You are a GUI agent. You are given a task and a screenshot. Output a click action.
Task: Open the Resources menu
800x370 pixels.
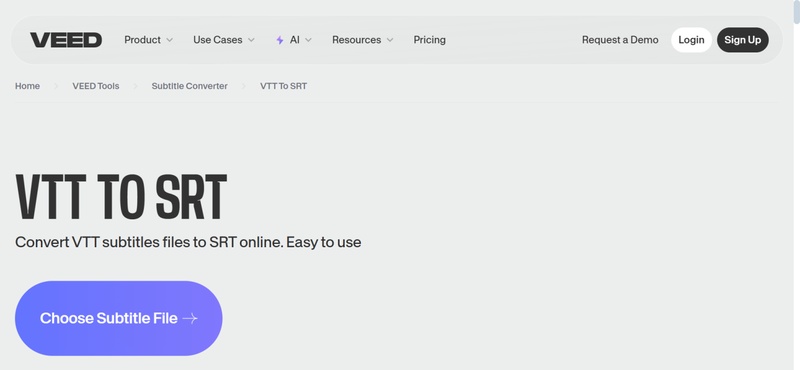[x=357, y=40]
